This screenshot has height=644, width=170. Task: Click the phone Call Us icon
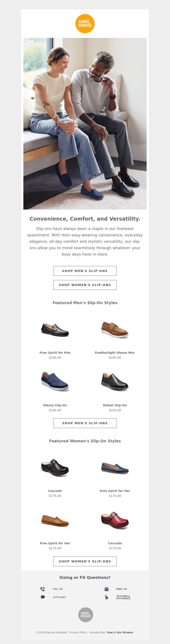pyautogui.click(x=43, y=589)
